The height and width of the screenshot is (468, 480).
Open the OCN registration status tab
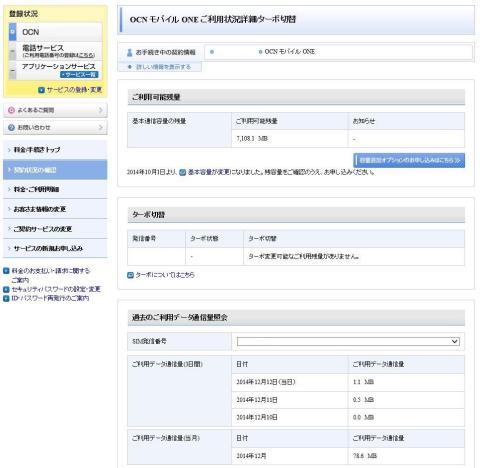(56, 32)
